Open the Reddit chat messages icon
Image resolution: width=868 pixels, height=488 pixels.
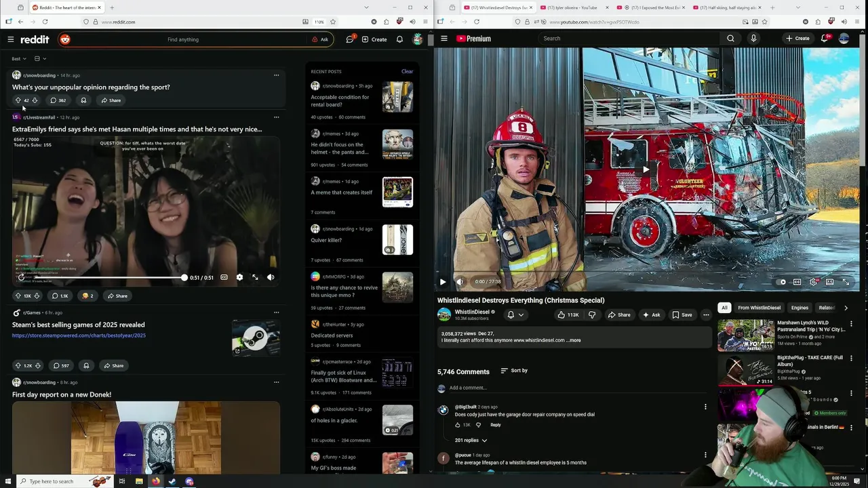(350, 39)
